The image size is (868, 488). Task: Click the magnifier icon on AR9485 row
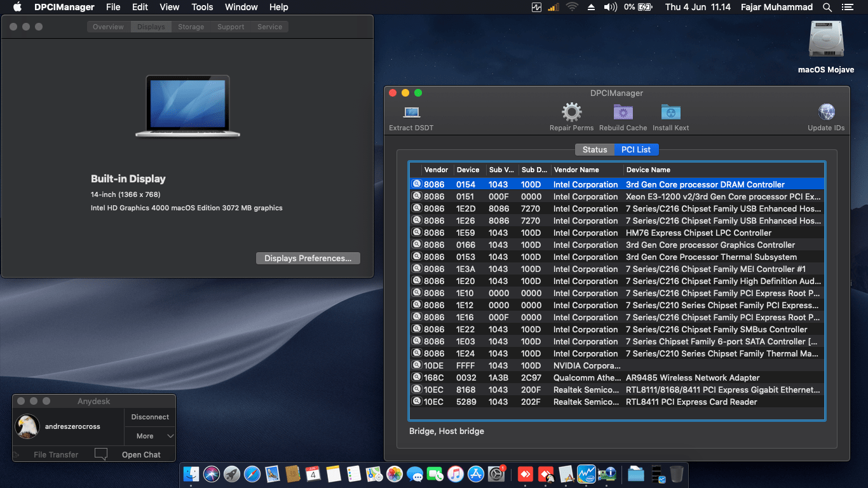pyautogui.click(x=417, y=377)
